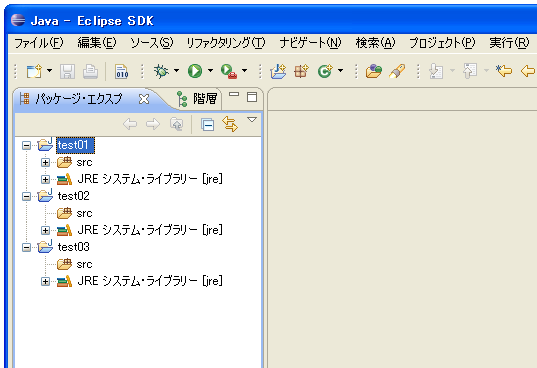Click the New Java Package icon
537x368 pixels.
(x=301, y=71)
